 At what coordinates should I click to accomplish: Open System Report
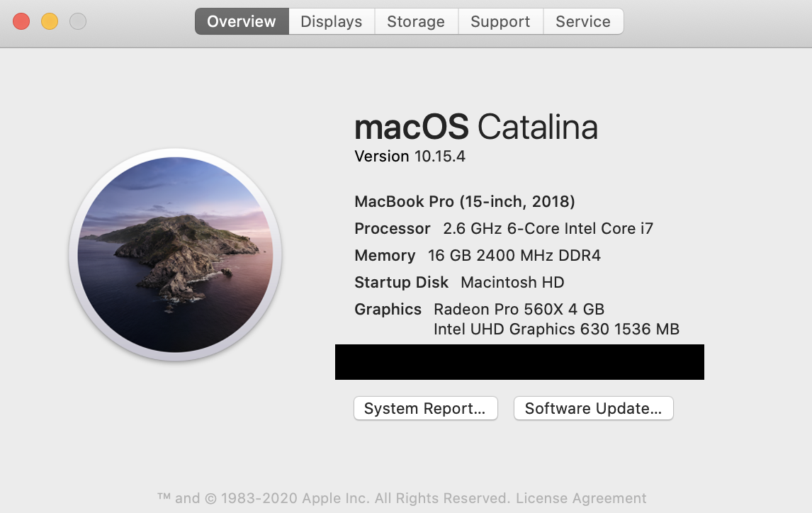tap(426, 408)
